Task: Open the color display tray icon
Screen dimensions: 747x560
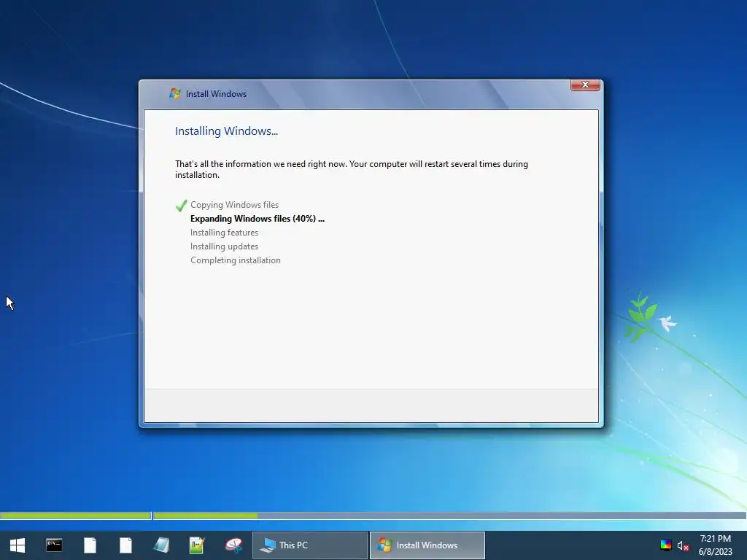Action: coord(665,545)
